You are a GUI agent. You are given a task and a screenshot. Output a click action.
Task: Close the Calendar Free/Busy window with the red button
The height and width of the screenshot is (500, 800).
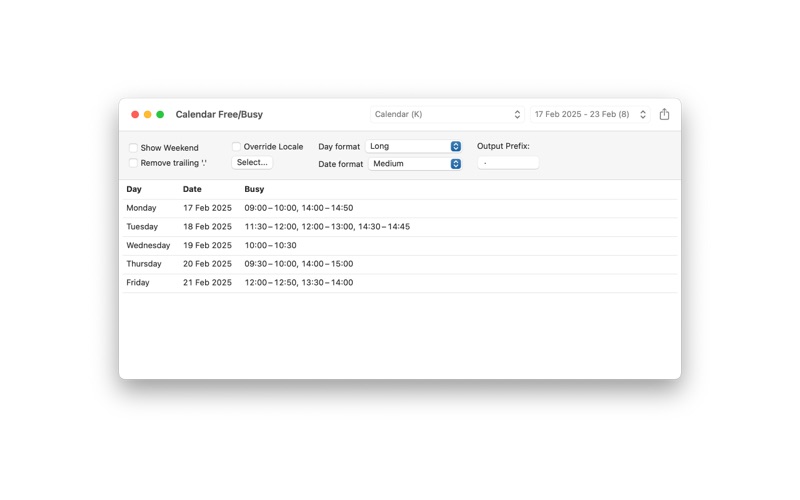point(135,114)
